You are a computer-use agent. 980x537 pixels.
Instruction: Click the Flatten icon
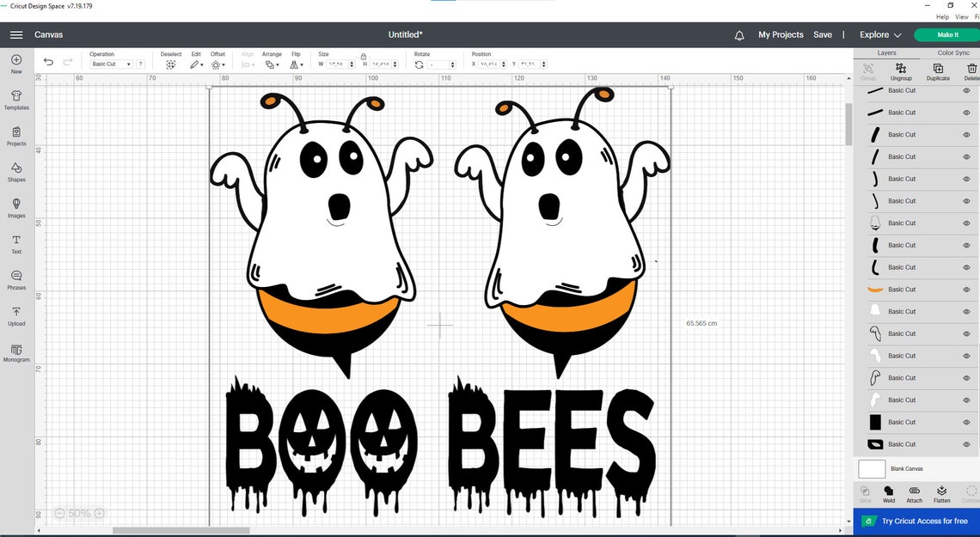click(940, 494)
